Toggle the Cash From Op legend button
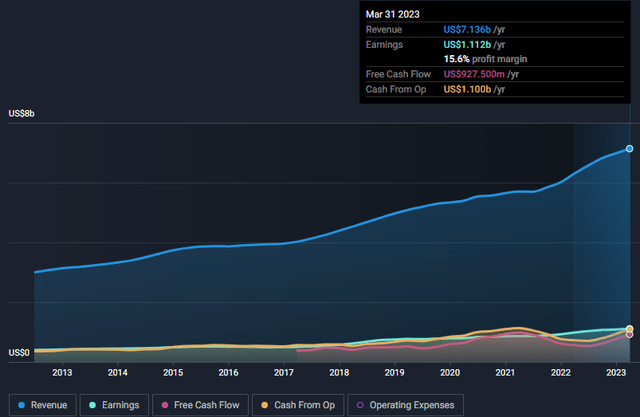This screenshot has width=640, height=417. (298, 405)
